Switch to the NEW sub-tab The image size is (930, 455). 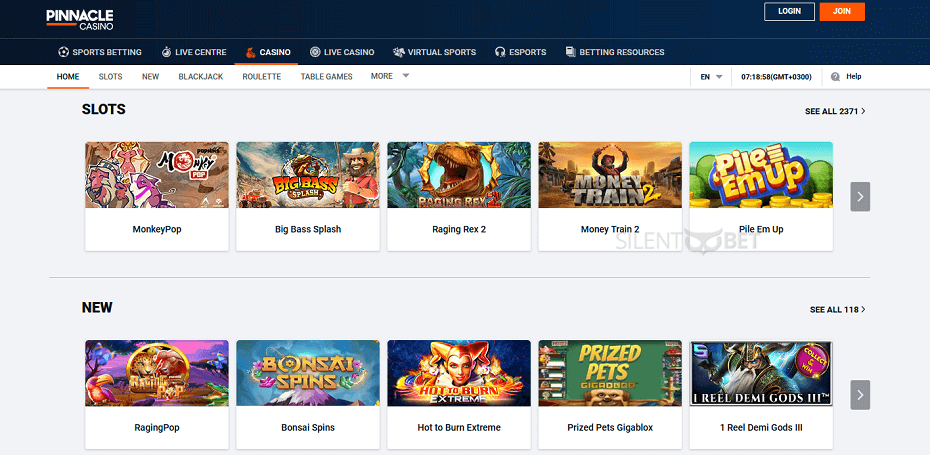point(151,77)
